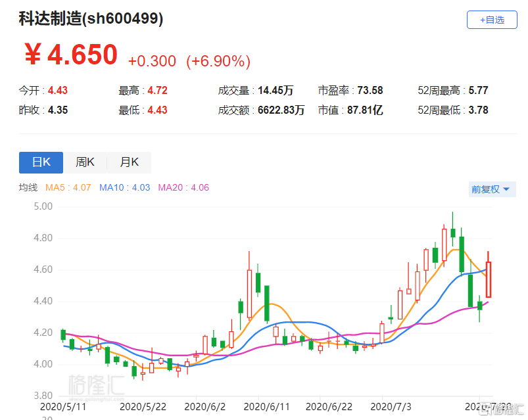Switch to 周K weekly chart tab
Image resolution: width=528 pixels, height=420 pixels.
coord(85,162)
